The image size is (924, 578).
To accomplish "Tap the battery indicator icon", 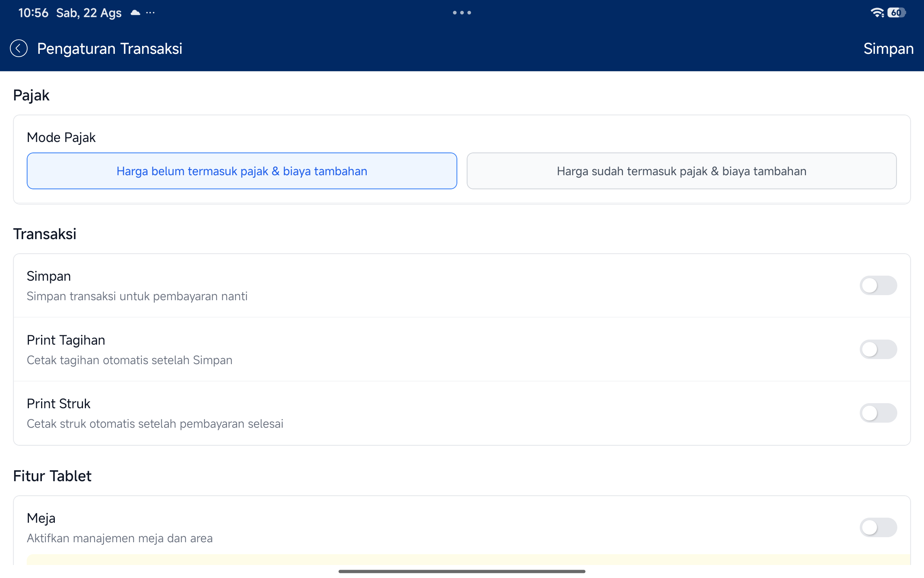I will click(897, 13).
